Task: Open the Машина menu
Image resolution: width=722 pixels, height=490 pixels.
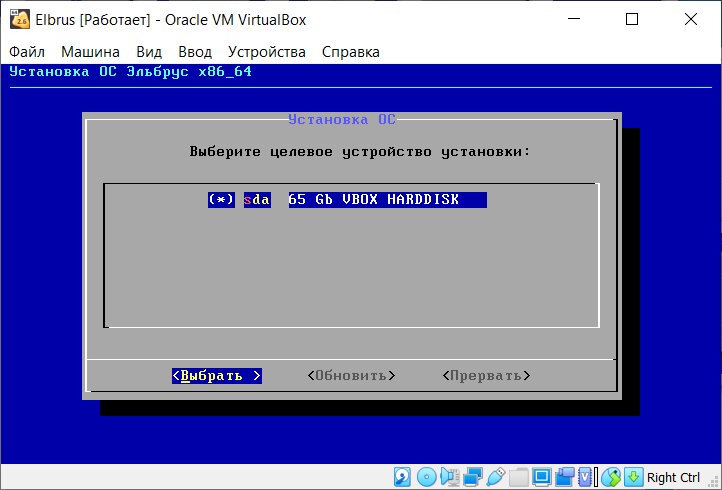Action: (x=90, y=52)
